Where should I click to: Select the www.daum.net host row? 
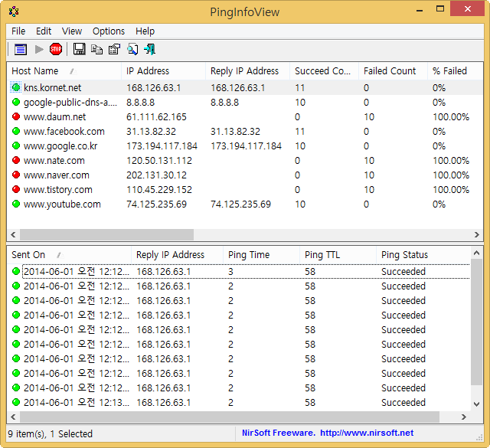245,116
